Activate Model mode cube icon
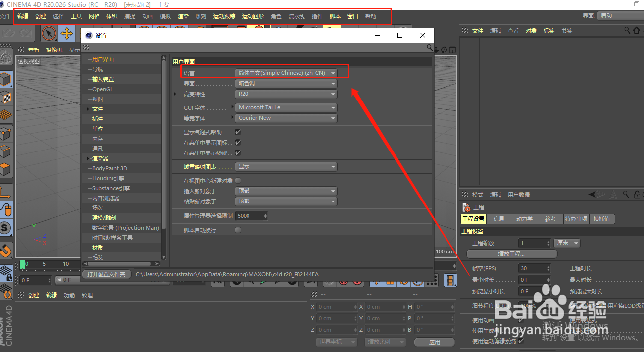 (x=5, y=79)
